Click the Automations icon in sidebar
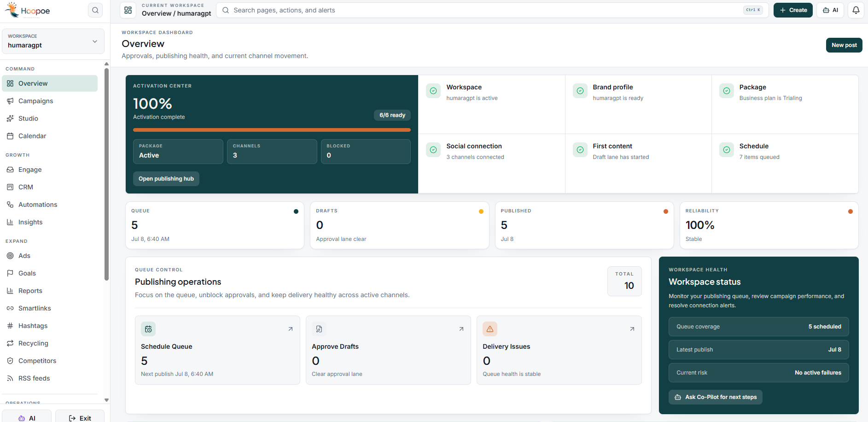Image resolution: width=868 pixels, height=422 pixels. (10, 205)
